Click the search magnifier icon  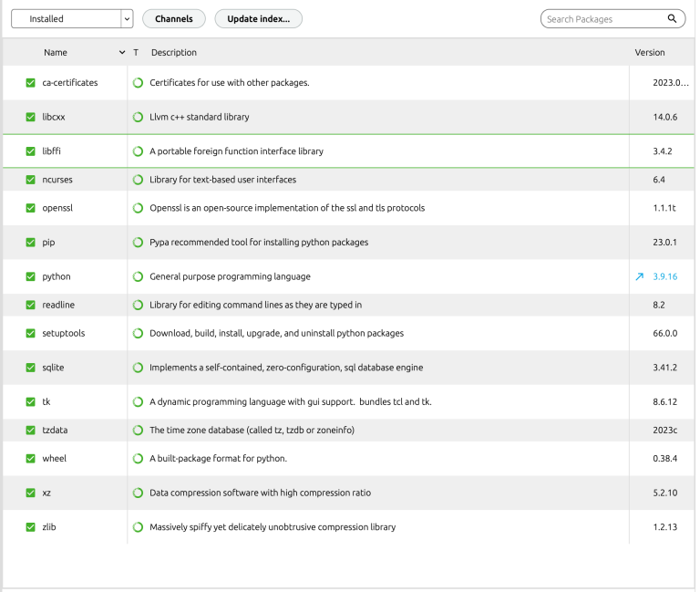pyautogui.click(x=672, y=19)
